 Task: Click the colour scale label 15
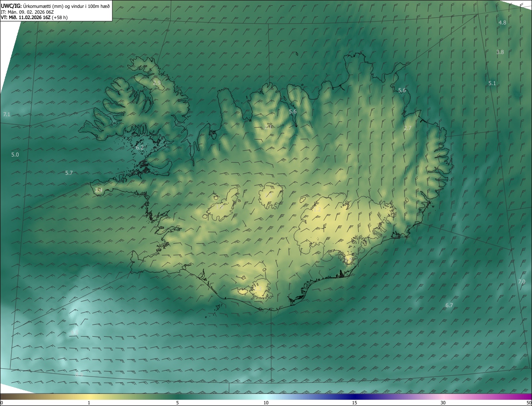tap(355, 403)
